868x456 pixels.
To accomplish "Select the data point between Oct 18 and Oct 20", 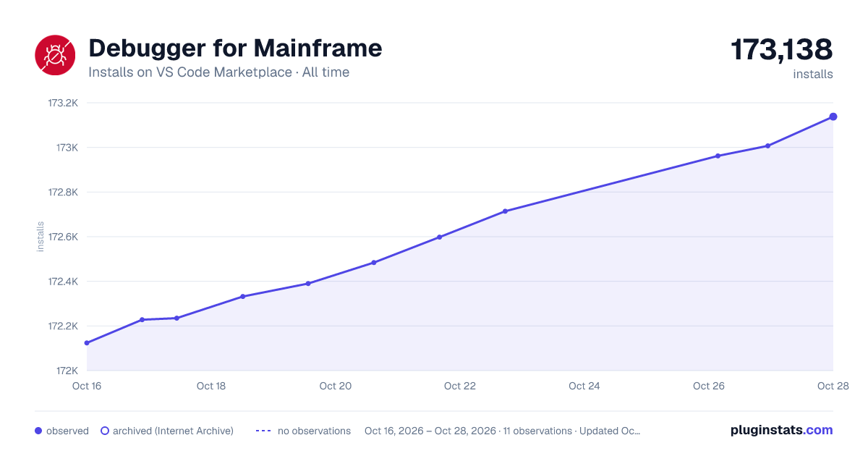I will pyautogui.click(x=243, y=297).
